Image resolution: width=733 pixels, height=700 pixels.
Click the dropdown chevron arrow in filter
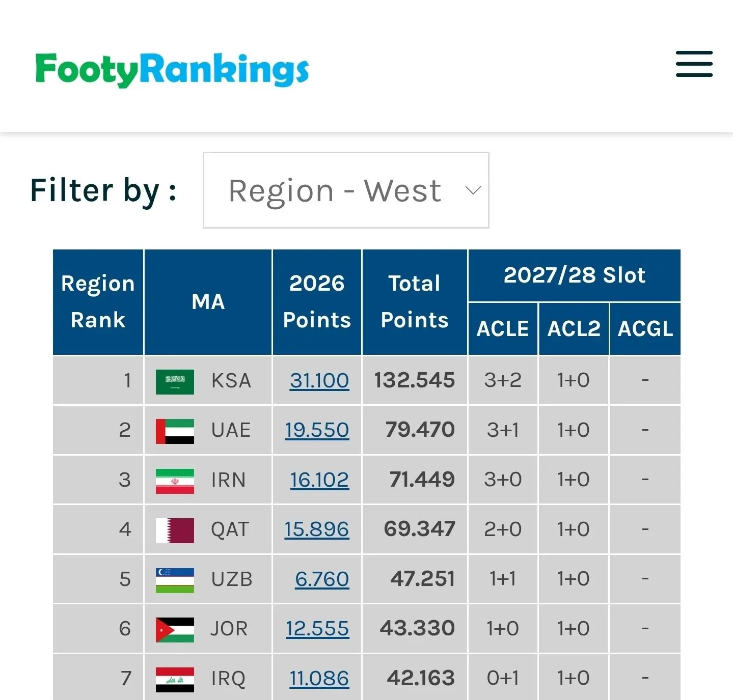[x=473, y=190]
